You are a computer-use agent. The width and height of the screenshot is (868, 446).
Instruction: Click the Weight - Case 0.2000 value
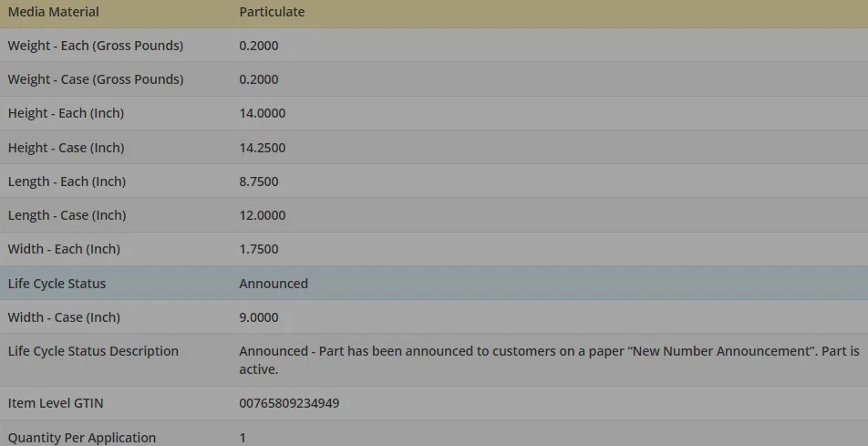click(x=259, y=79)
